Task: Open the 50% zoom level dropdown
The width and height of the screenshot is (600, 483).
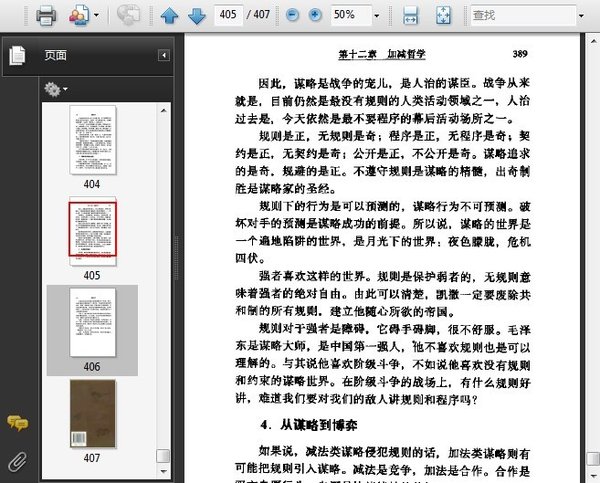Action: point(377,16)
